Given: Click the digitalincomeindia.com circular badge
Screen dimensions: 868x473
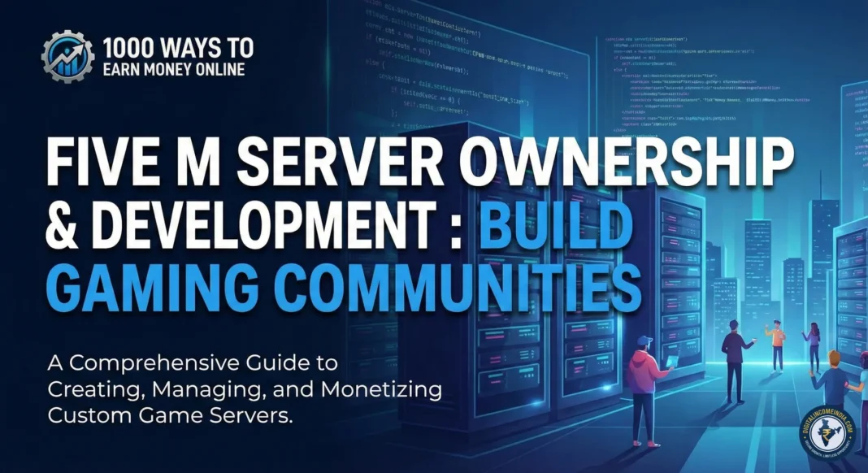Looking at the screenshot, I should click(827, 432).
